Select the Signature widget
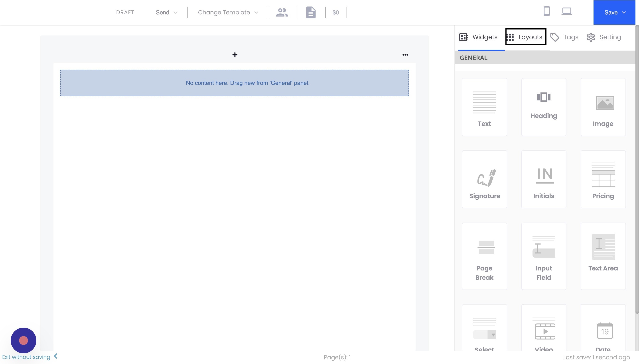Image resolution: width=639 pixels, height=364 pixels. click(x=484, y=179)
